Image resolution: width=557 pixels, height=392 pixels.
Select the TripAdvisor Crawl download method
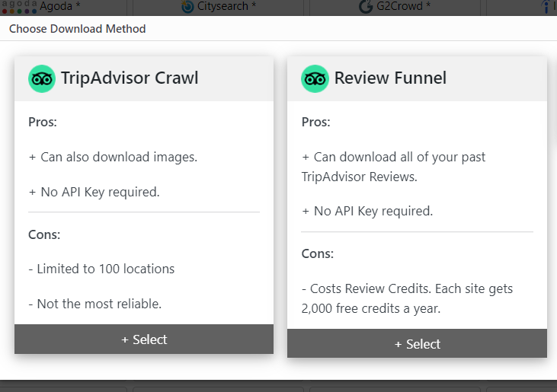click(x=144, y=339)
